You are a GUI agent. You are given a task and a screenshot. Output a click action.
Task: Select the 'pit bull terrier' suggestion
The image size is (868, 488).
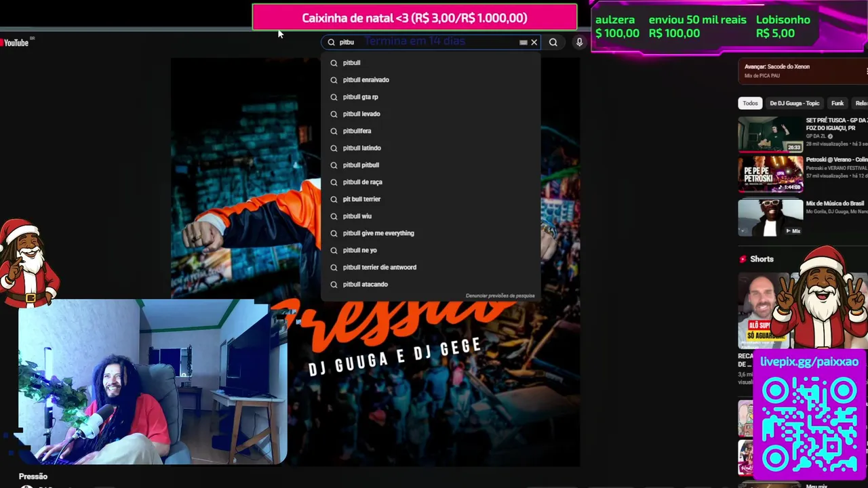click(431, 199)
